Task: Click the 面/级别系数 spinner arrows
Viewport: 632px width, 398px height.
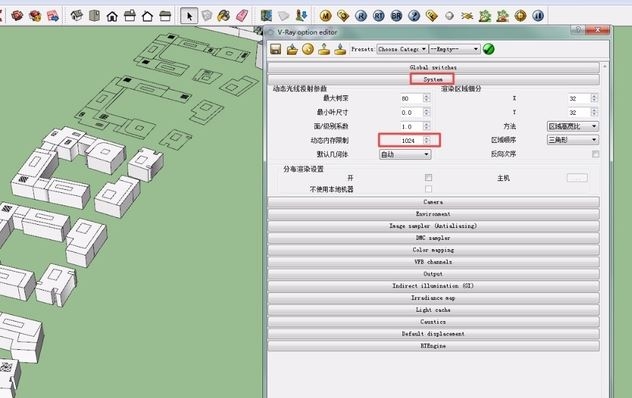Action: (426, 126)
